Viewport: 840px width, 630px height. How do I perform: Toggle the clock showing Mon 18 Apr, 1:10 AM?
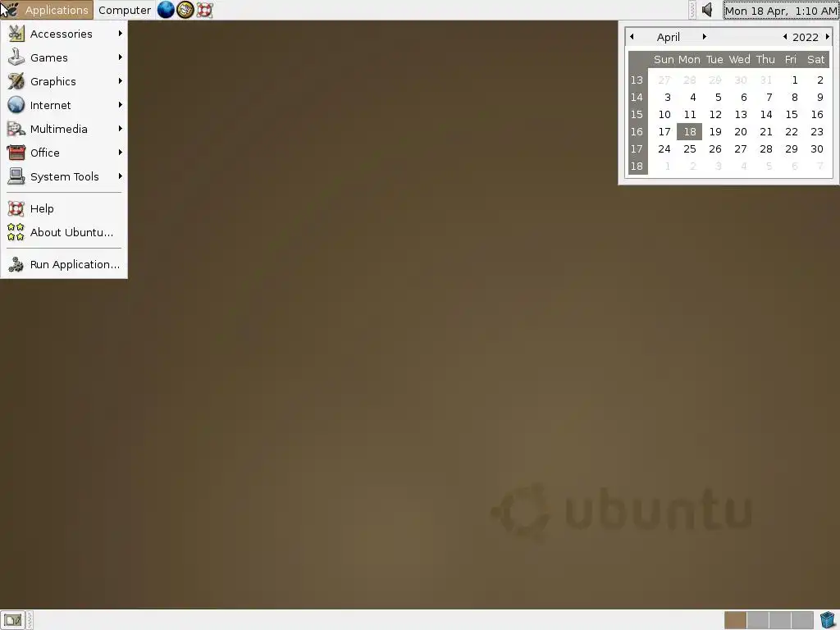(781, 10)
